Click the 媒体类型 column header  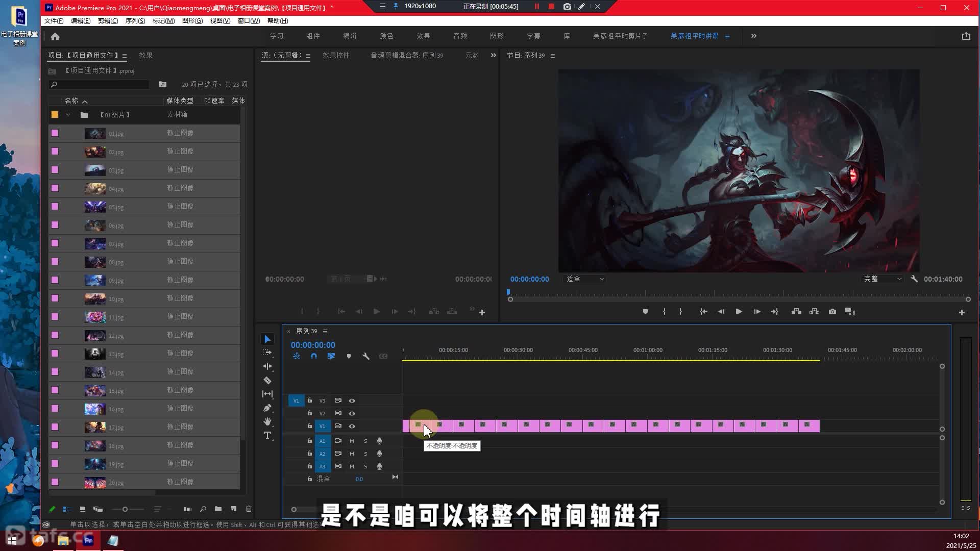tap(180, 101)
